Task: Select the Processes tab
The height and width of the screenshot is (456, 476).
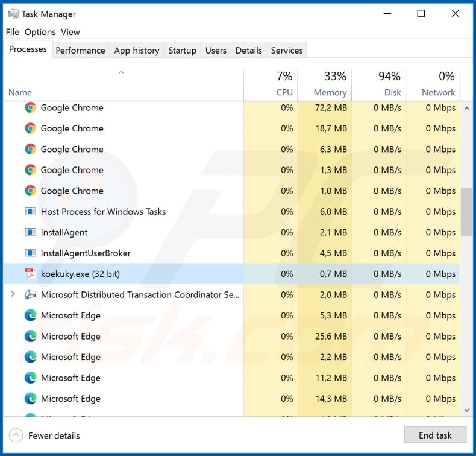Action: point(28,49)
